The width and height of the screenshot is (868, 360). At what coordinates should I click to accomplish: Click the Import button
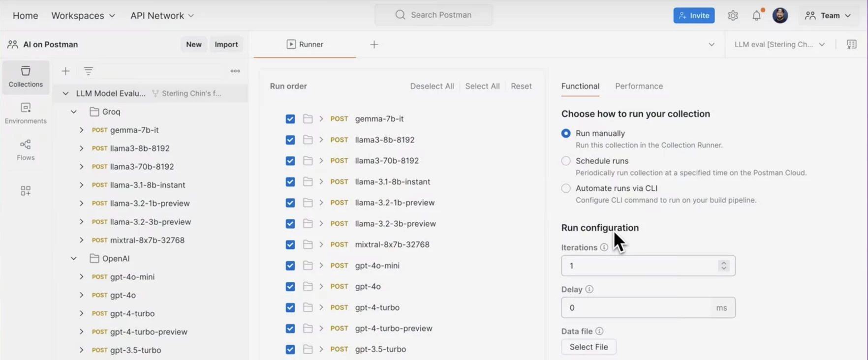point(226,44)
